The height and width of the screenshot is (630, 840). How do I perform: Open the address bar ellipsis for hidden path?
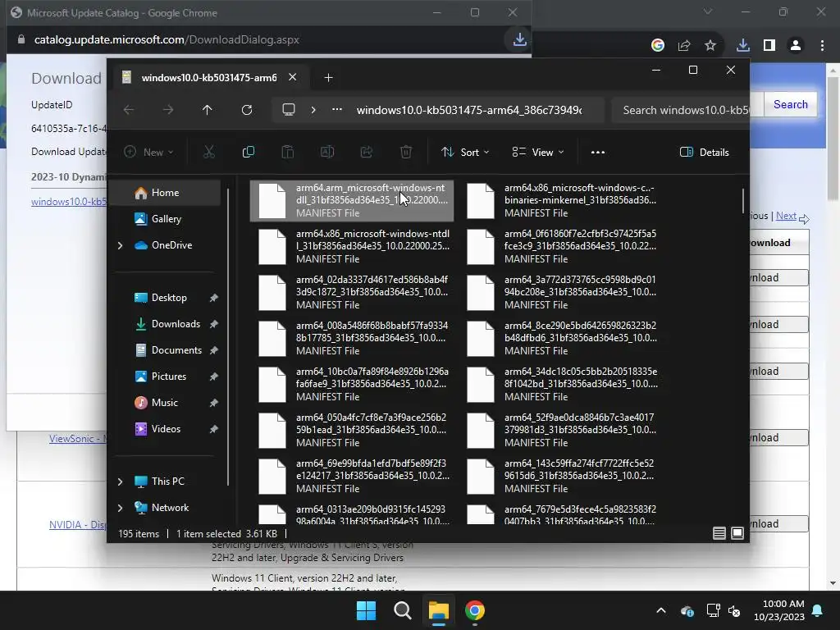click(x=337, y=110)
